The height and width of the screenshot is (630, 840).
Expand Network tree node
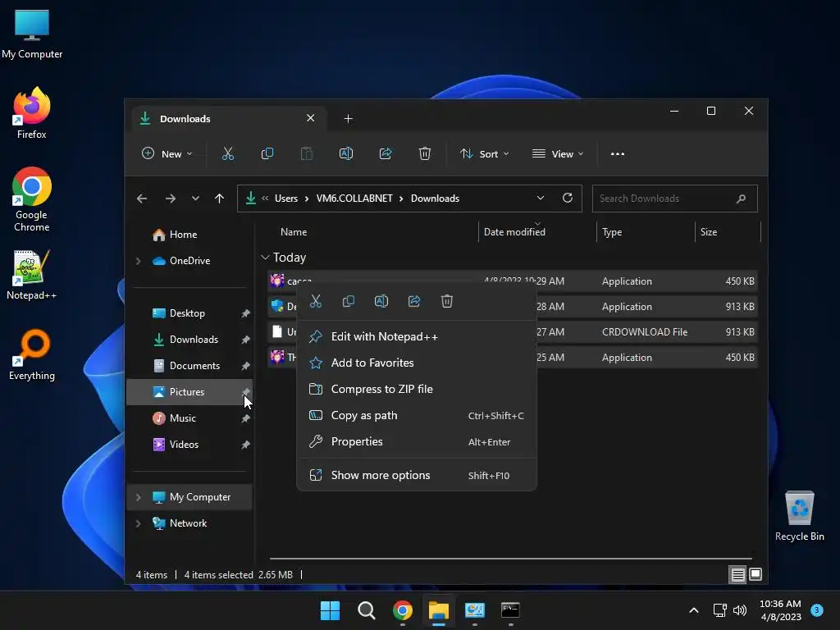click(138, 523)
